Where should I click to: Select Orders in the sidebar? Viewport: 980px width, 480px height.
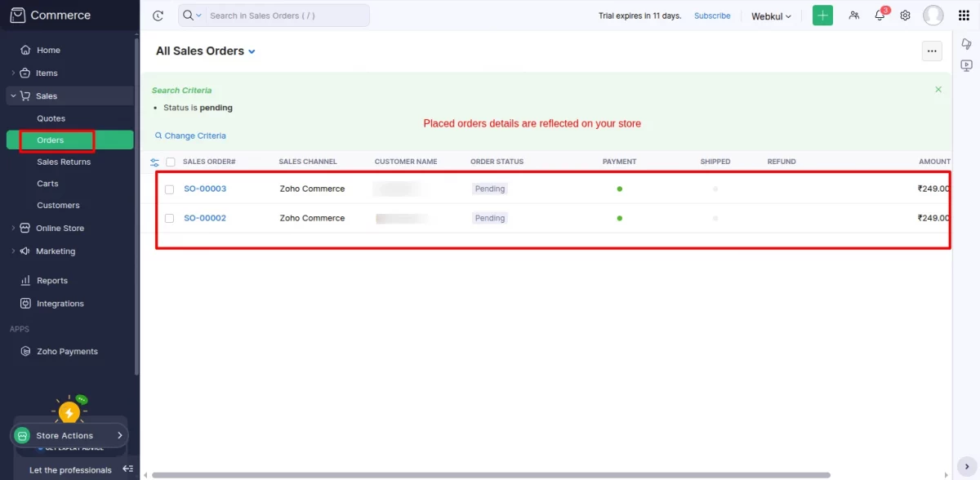coord(69,140)
